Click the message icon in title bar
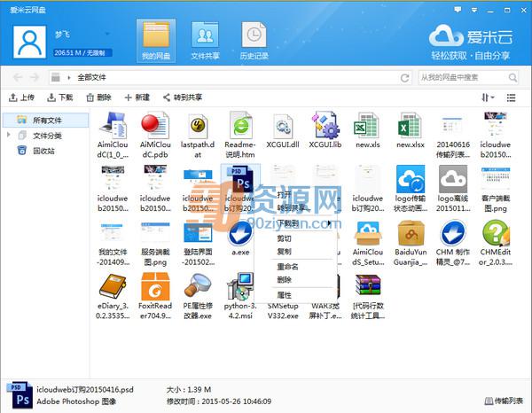This screenshot has height=413, width=532. tap(458, 10)
